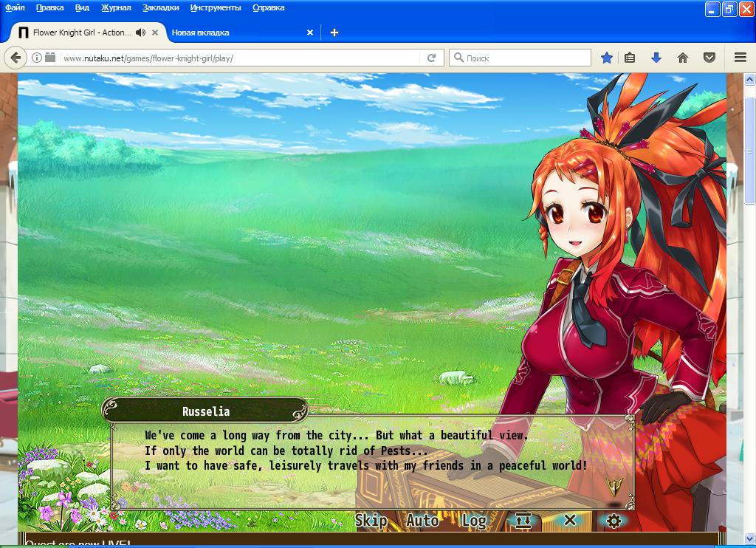
Task: Show bookmarks list icon
Action: tap(629, 58)
